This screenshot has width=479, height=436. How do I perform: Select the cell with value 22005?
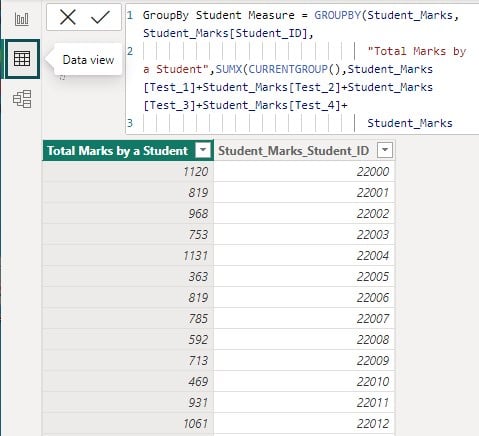(x=304, y=277)
